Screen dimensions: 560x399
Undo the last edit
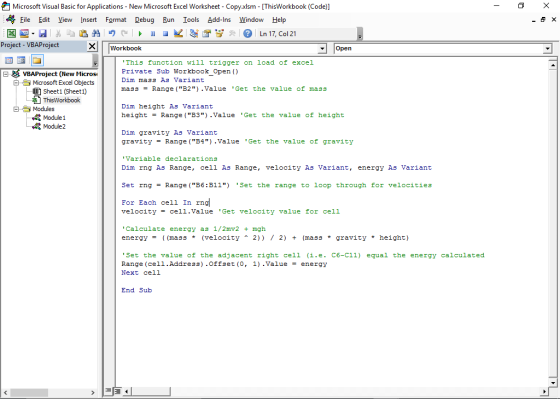[x=112, y=34]
